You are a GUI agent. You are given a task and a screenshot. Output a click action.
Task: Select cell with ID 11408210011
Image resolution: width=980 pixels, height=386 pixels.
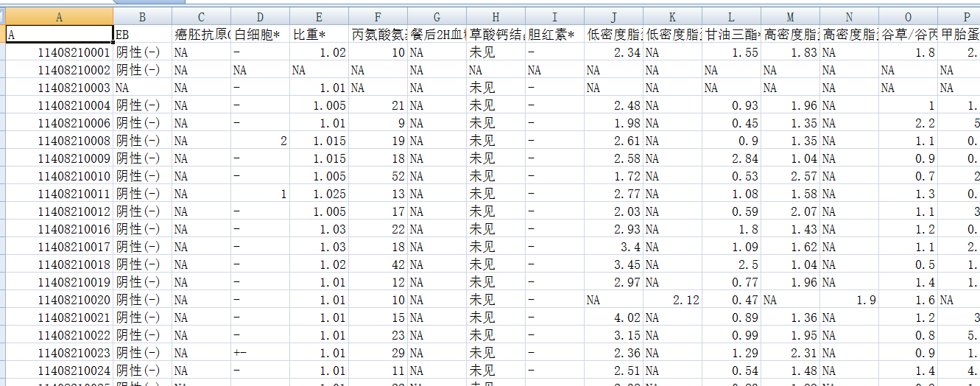tap(59, 194)
